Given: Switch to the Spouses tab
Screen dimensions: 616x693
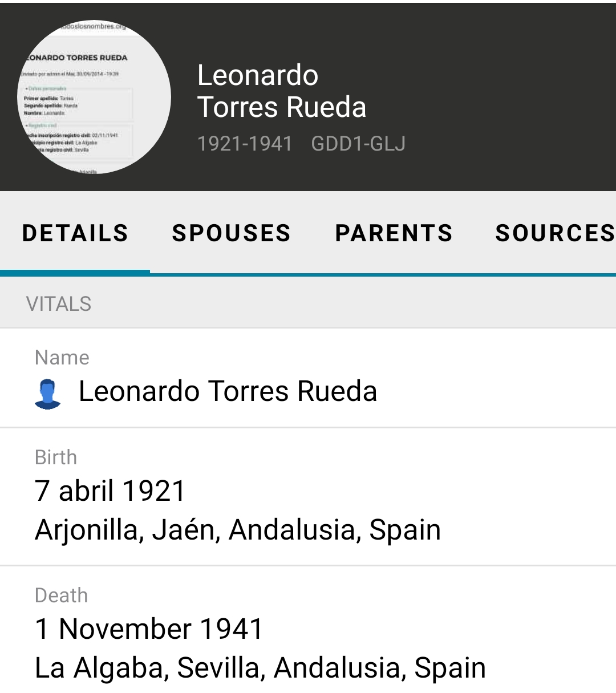Looking at the screenshot, I should 232,233.
